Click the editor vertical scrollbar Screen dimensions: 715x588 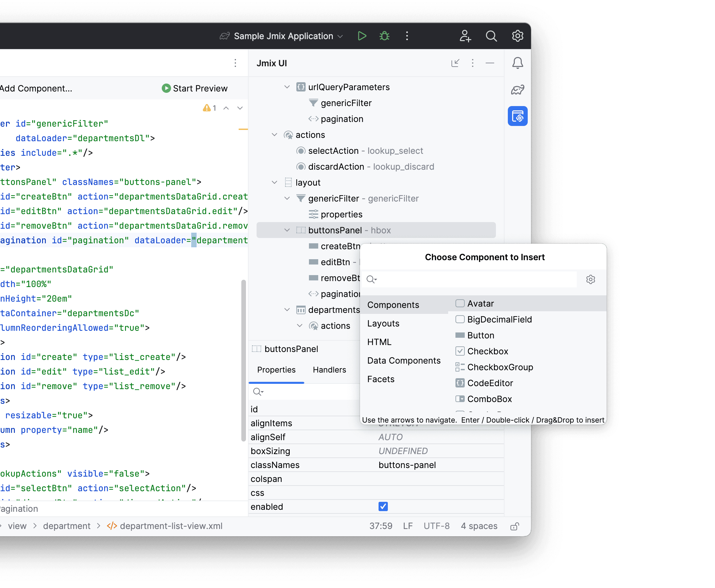(243, 360)
